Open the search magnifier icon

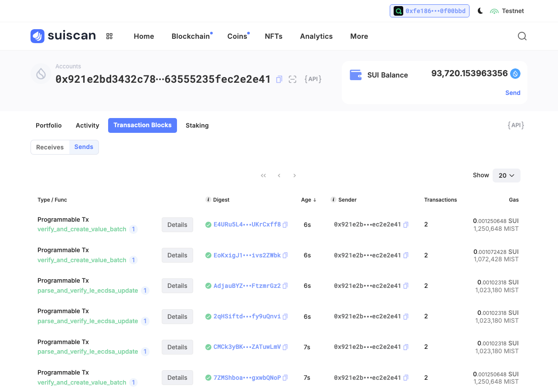[x=522, y=36]
